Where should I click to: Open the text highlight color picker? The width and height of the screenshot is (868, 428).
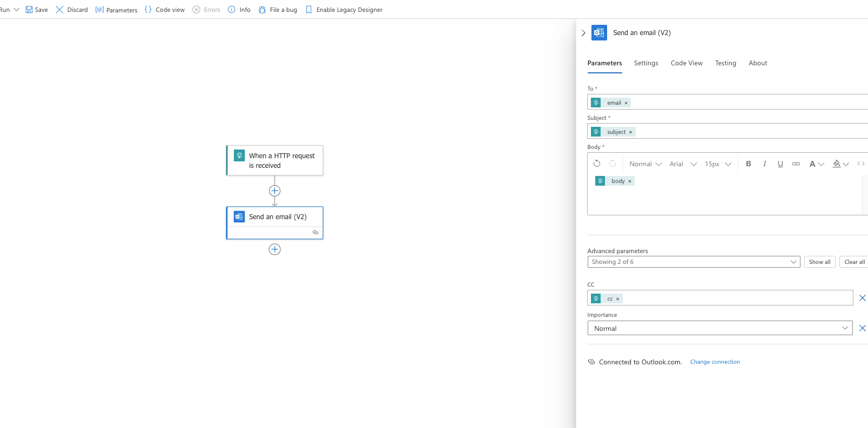pos(840,164)
